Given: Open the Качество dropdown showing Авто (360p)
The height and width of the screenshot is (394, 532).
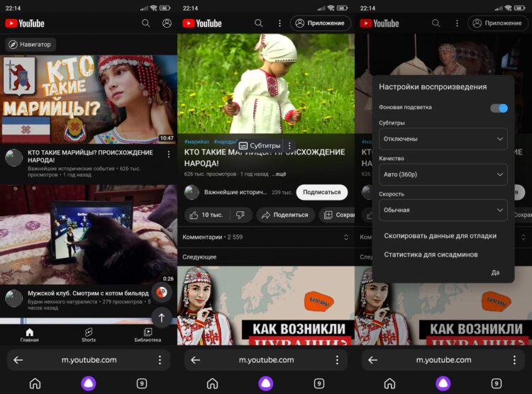Looking at the screenshot, I should (x=443, y=174).
